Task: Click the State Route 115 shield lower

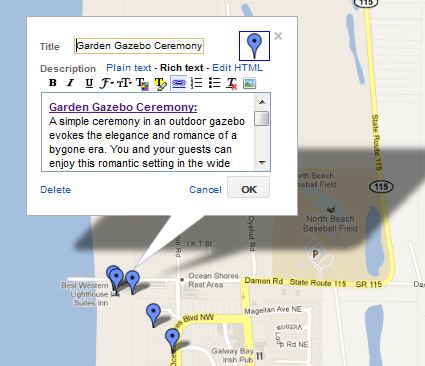Action: tap(381, 186)
